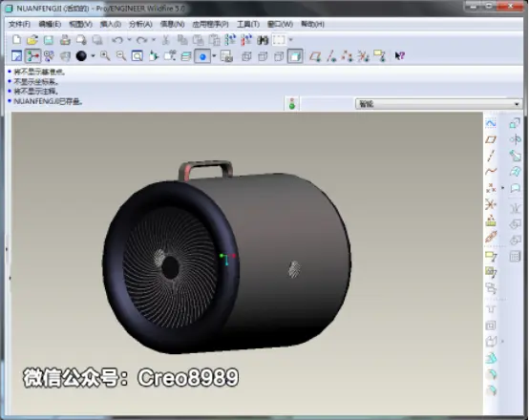
Task: Open the appearance gallery dropdown arrow
Action: pos(93,56)
